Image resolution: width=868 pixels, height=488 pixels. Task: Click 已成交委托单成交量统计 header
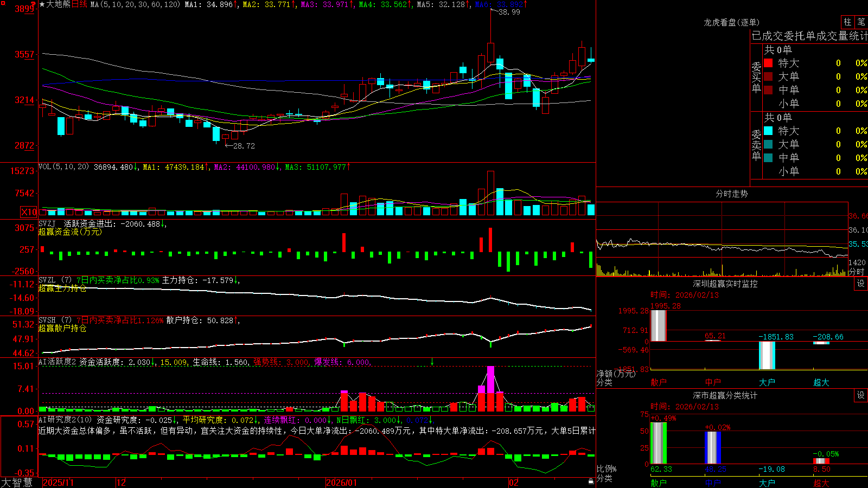coord(809,36)
